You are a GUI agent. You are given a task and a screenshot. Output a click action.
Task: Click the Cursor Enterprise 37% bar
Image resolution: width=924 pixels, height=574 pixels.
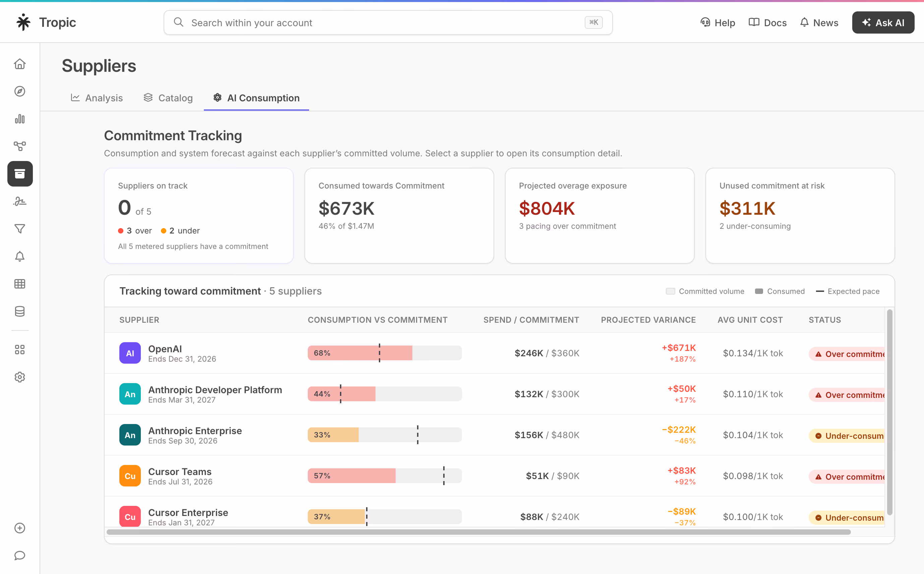coord(385,517)
